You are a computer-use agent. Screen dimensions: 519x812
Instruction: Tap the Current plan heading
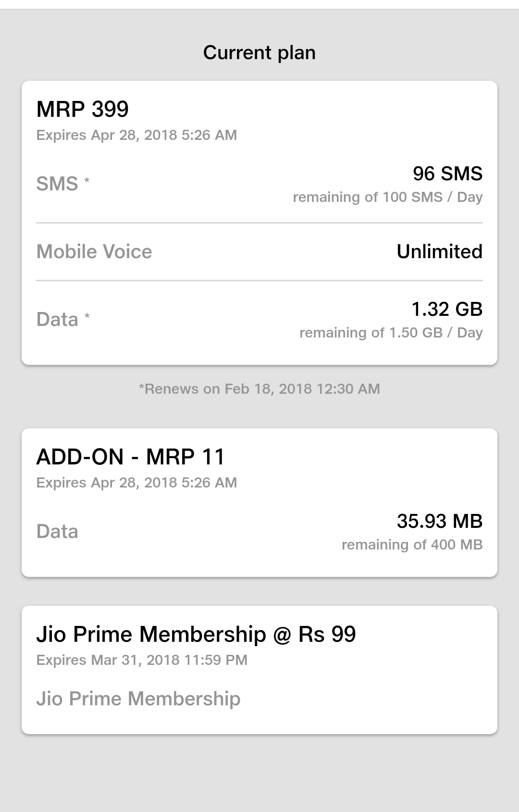pyautogui.click(x=259, y=52)
